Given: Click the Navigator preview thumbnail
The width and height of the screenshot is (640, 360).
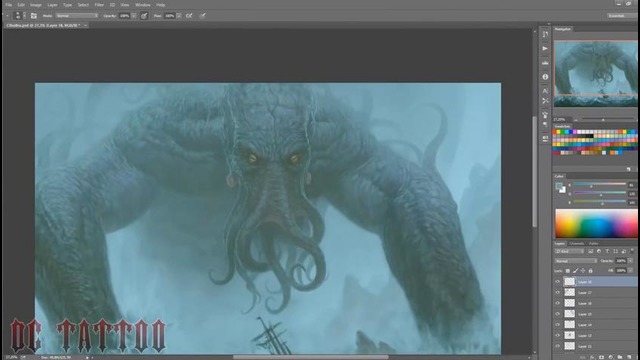Looking at the screenshot, I should click(596, 74).
